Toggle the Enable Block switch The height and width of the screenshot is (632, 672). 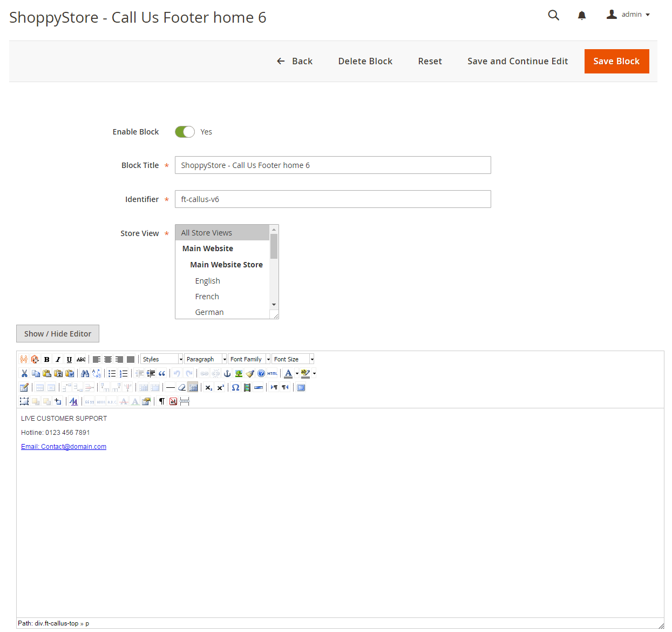click(185, 132)
